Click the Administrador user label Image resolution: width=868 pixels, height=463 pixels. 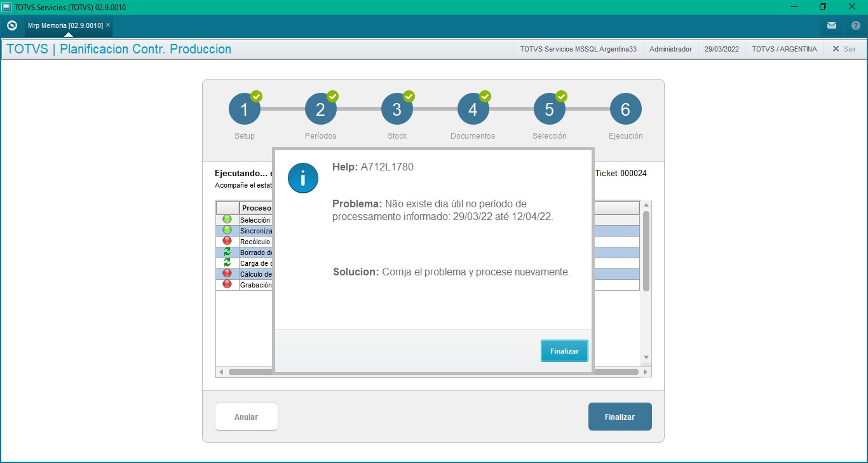click(670, 49)
